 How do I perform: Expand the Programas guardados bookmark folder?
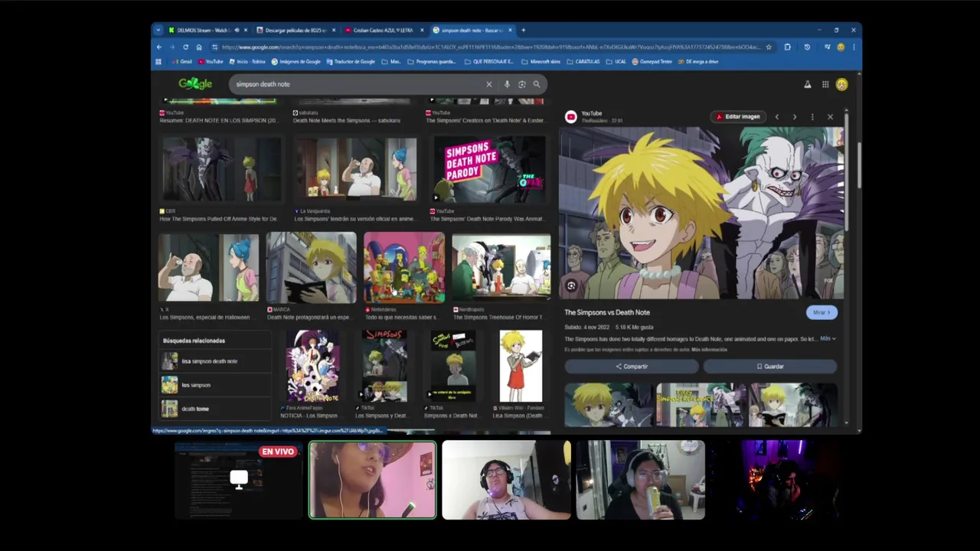432,61
